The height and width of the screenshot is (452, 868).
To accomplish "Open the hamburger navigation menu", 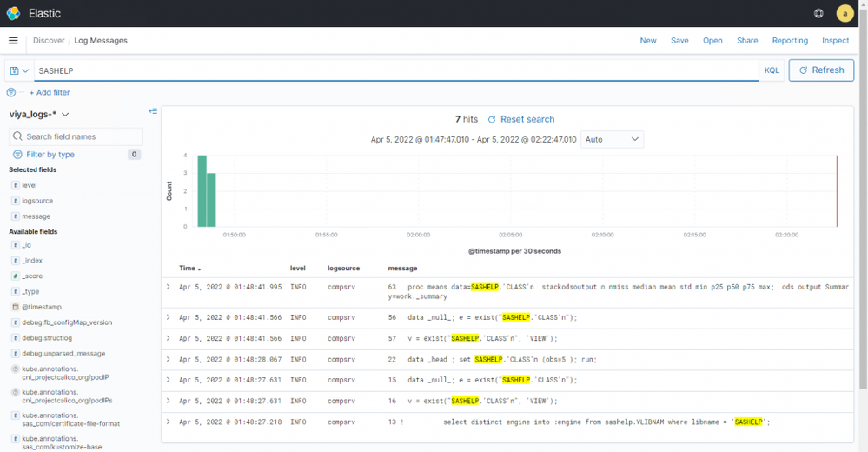I will 13,40.
